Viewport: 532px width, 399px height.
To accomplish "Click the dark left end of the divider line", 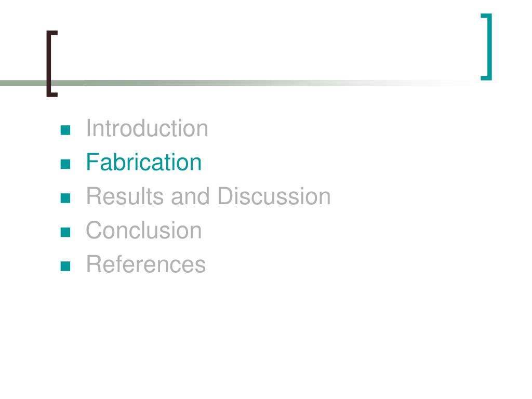I will click(20, 83).
